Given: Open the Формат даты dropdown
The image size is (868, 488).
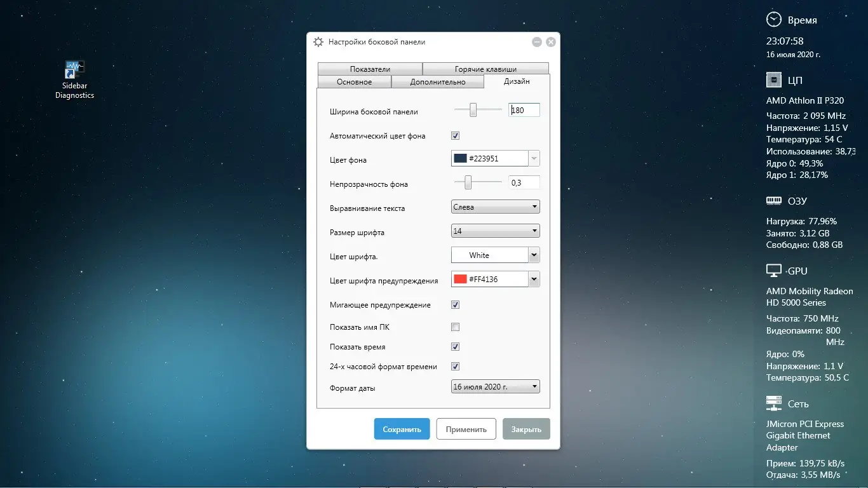Looking at the screenshot, I should [496, 386].
